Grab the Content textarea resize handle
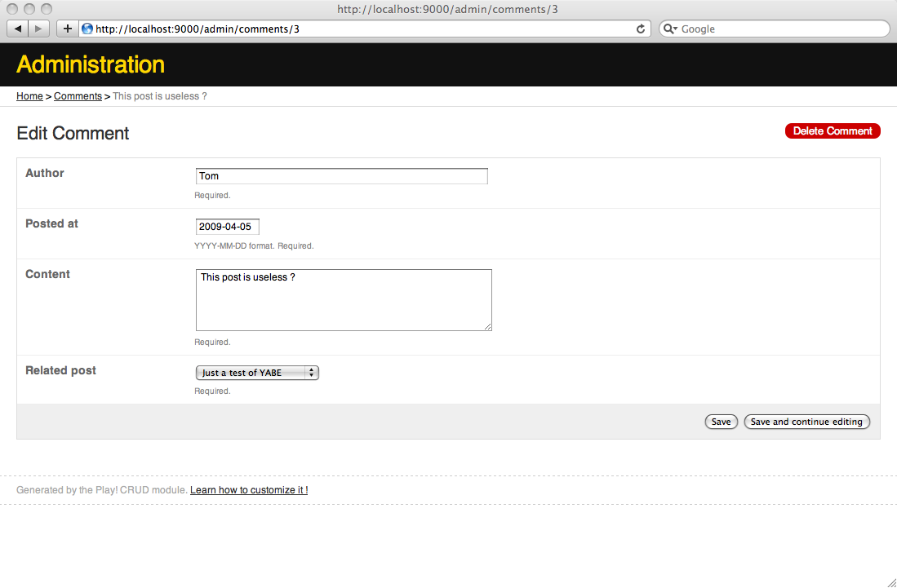This screenshot has height=588, width=897. click(x=487, y=326)
